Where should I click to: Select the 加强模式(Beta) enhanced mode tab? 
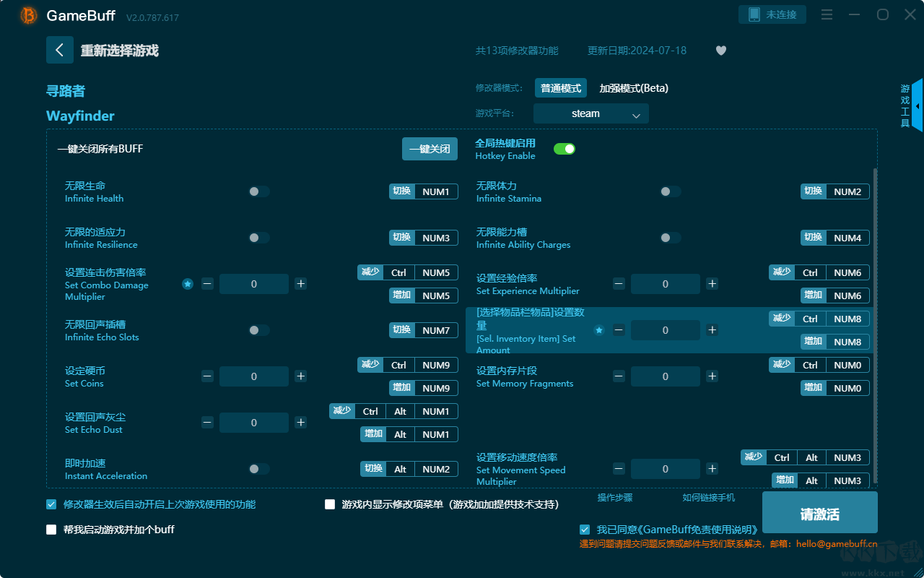(634, 88)
